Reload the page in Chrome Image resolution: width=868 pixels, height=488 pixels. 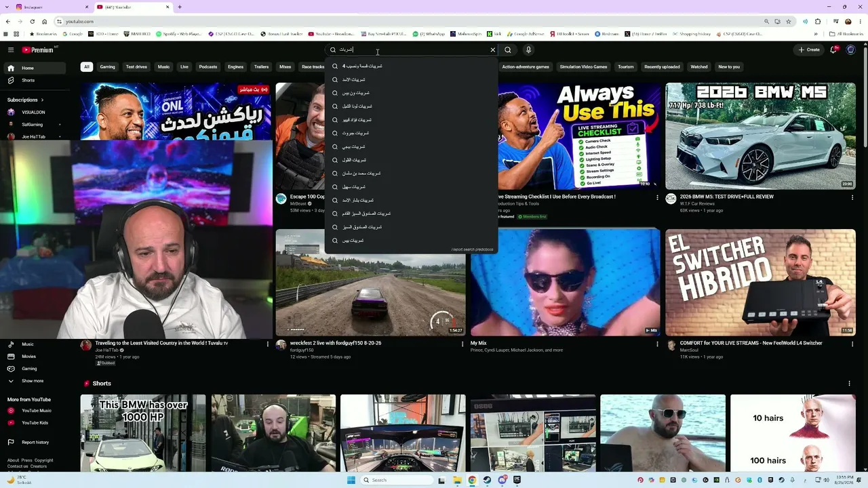[x=32, y=22]
